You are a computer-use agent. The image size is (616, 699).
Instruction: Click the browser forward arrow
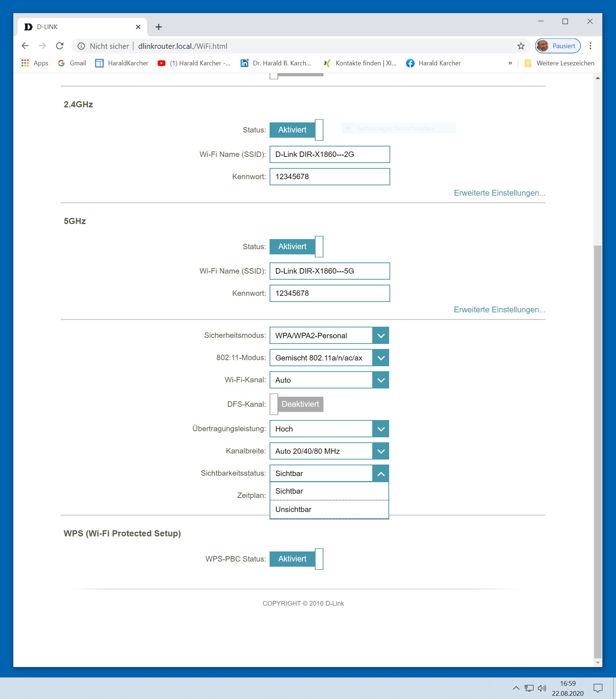42,46
